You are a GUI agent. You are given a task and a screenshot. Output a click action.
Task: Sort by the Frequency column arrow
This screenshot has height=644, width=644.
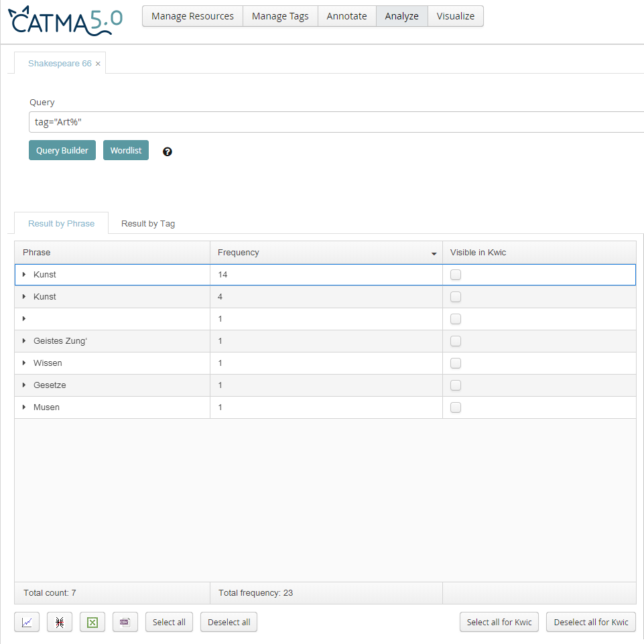click(434, 253)
